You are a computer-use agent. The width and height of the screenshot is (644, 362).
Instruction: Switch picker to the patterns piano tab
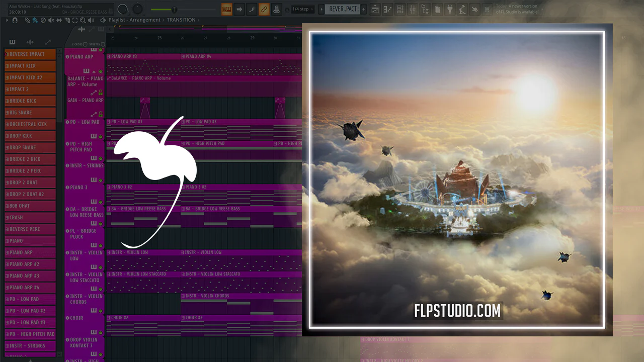pyautogui.click(x=12, y=42)
